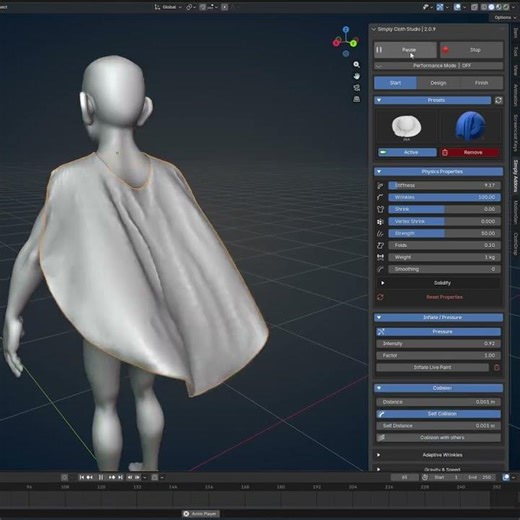The image size is (520, 520).
Task: Expand the Solidify section
Action: click(439, 283)
